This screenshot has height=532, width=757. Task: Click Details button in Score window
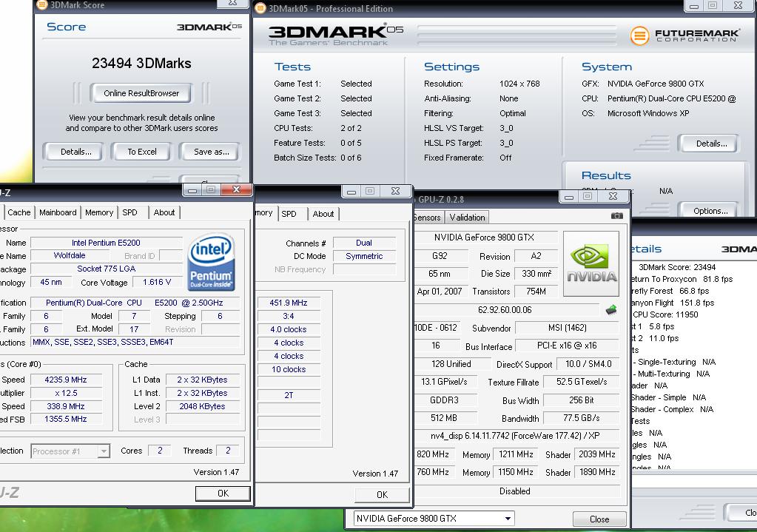point(75,152)
